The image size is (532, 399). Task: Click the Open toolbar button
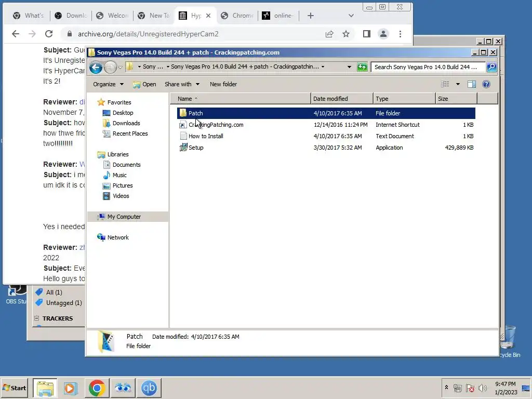point(145,84)
